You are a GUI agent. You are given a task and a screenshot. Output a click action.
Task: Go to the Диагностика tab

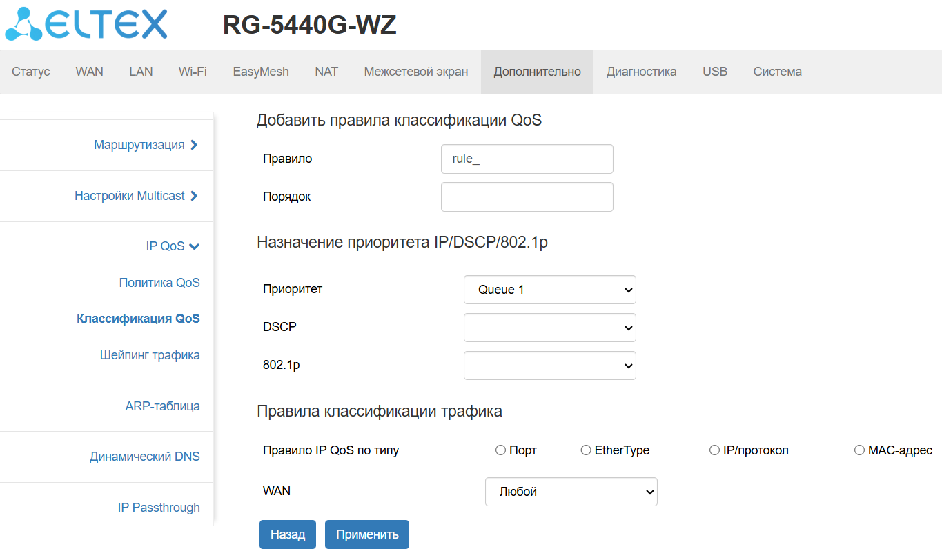[641, 72]
